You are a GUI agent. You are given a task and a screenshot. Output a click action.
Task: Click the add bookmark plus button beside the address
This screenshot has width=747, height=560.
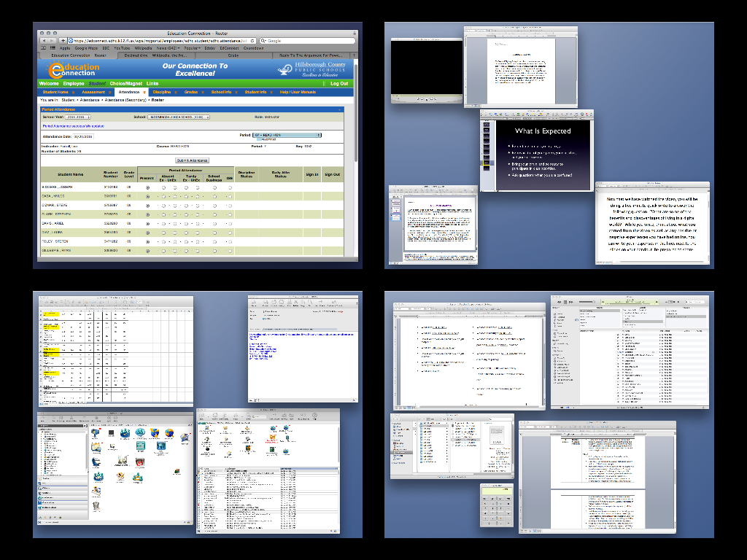63,41
